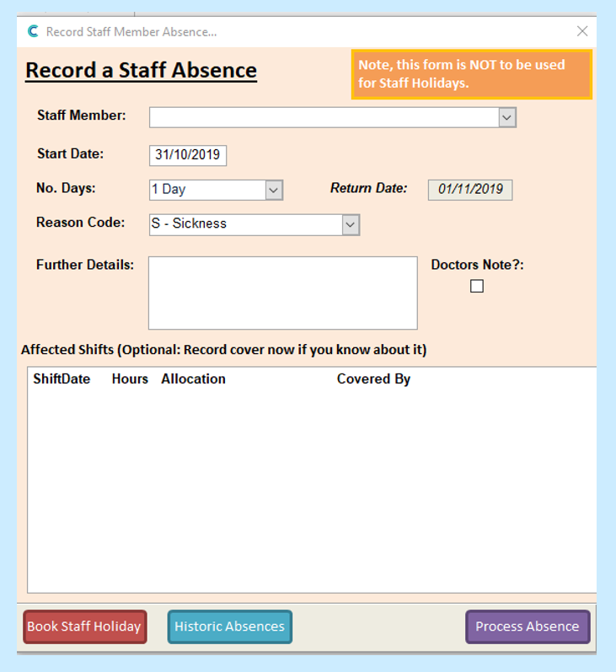Click the Return Date field
The image size is (616, 672).
point(469,190)
